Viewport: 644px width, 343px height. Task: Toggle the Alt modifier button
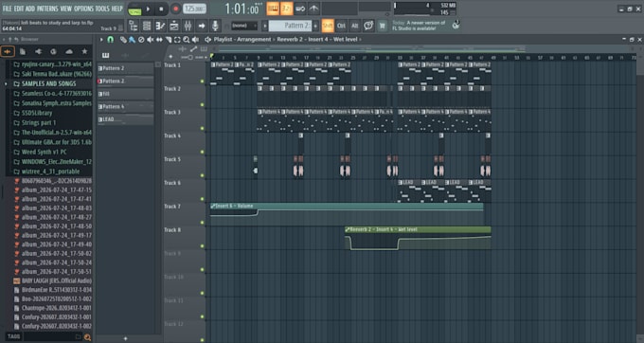[x=354, y=26]
